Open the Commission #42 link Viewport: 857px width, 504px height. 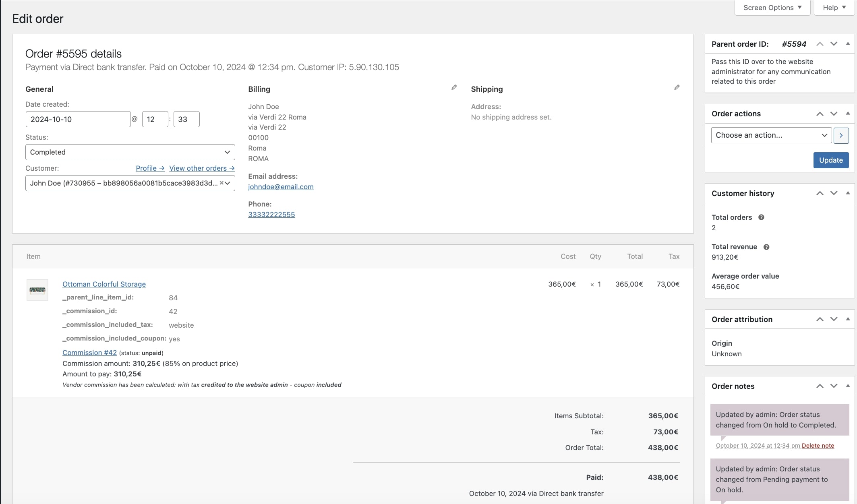point(89,353)
